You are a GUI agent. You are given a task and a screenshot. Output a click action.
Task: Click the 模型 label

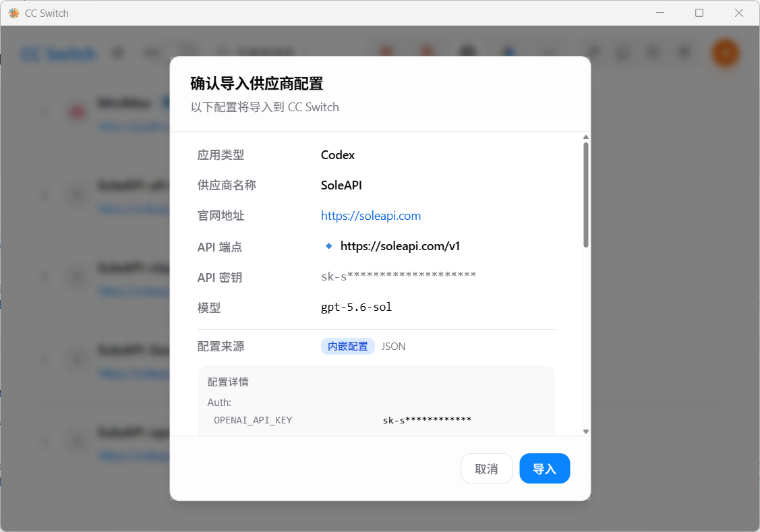tap(209, 307)
